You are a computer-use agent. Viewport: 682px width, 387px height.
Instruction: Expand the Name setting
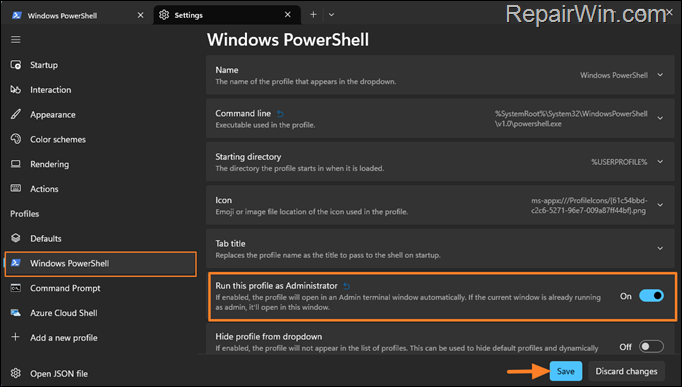(660, 75)
